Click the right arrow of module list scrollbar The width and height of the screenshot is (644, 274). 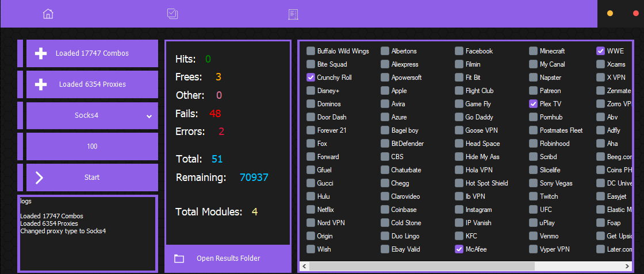(627, 266)
